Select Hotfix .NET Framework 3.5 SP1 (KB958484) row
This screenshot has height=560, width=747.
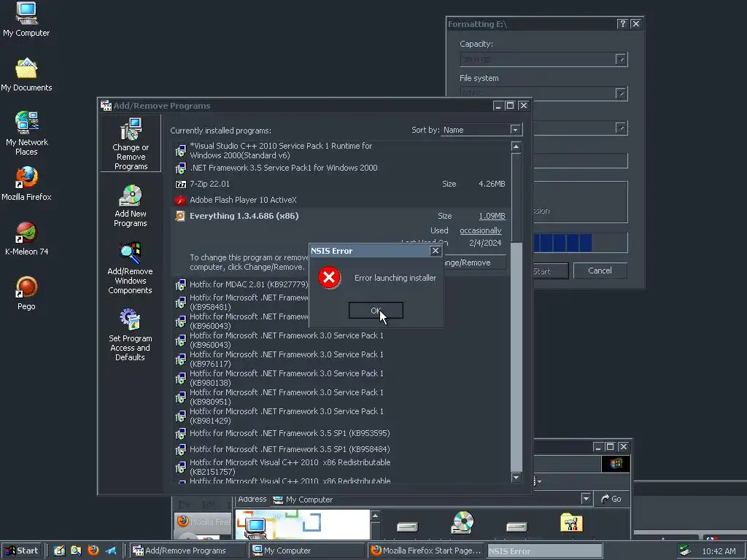340,449
